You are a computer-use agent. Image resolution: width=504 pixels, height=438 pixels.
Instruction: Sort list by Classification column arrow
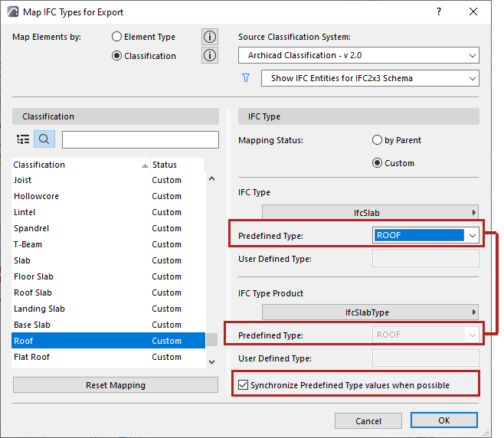(146, 165)
